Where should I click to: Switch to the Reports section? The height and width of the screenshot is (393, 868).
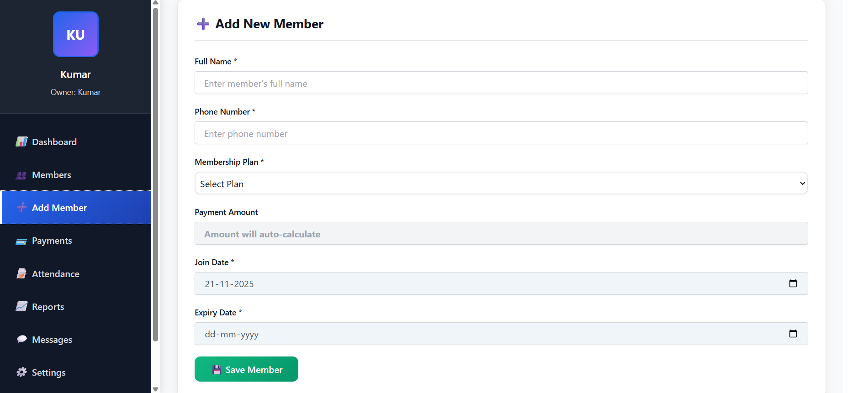tap(48, 306)
